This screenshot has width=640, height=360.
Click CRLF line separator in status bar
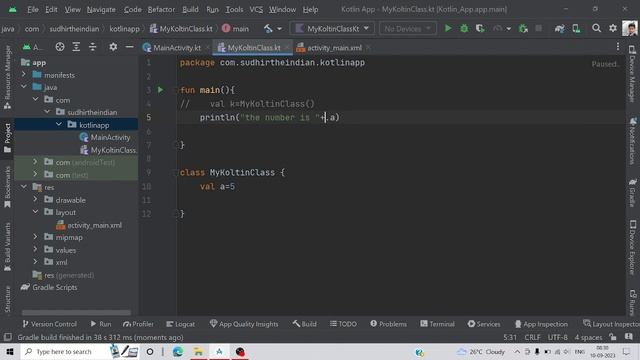[x=532, y=337]
